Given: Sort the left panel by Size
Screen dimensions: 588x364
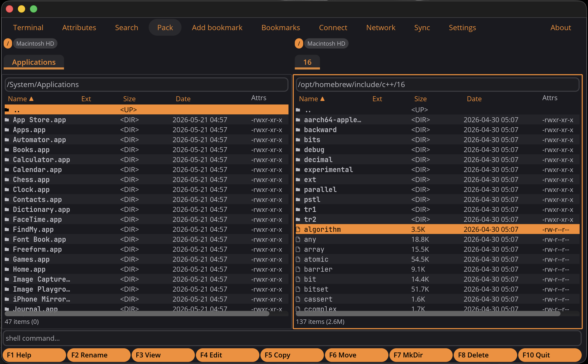Looking at the screenshot, I should tap(129, 99).
